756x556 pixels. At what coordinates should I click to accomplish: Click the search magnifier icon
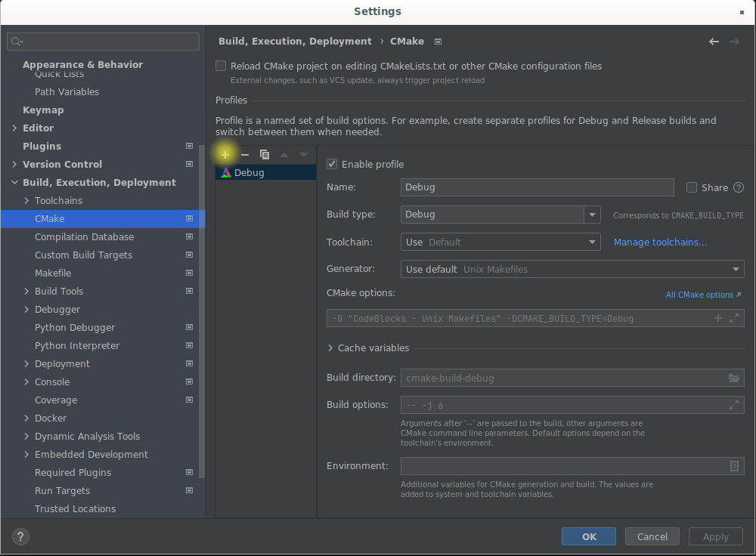tap(17, 42)
